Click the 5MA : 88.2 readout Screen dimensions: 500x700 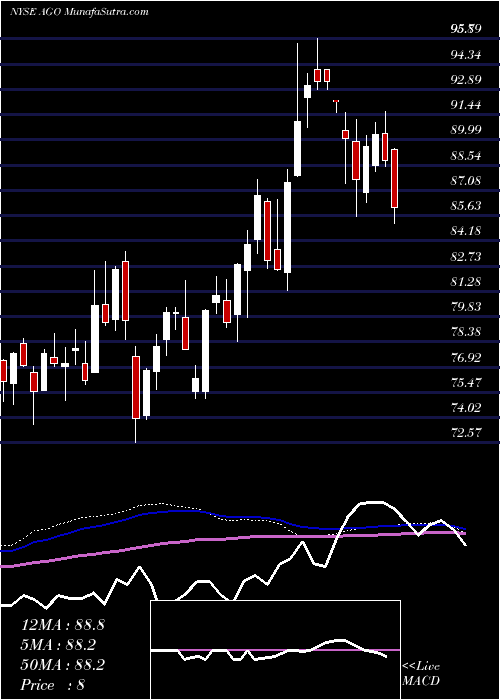(x=57, y=645)
